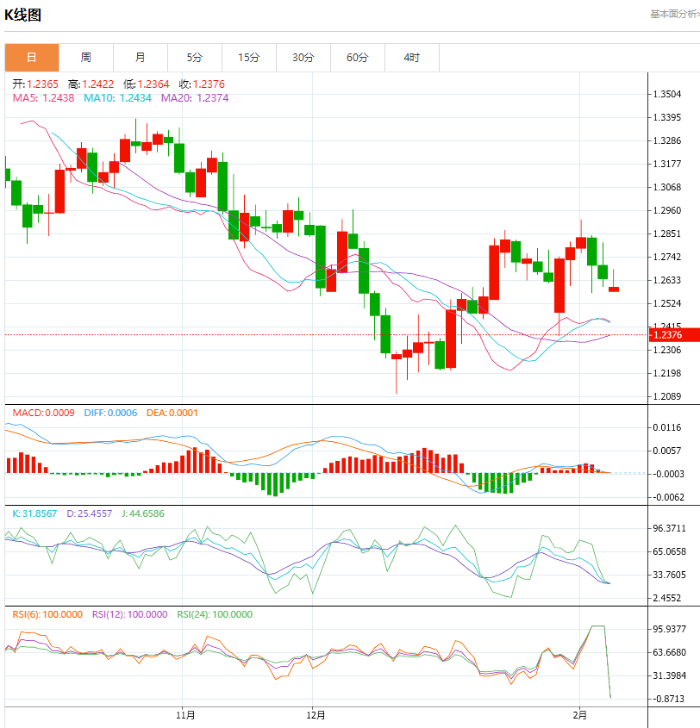Viewport: 700px width, 728px height.
Task: Click the 95.9377 RSI axis label
Action: [669, 629]
